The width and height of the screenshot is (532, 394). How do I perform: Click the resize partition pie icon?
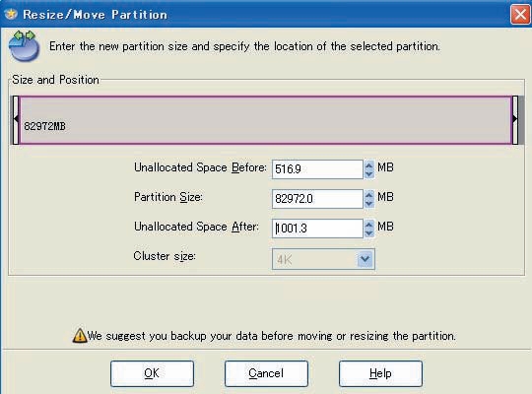click(x=24, y=46)
